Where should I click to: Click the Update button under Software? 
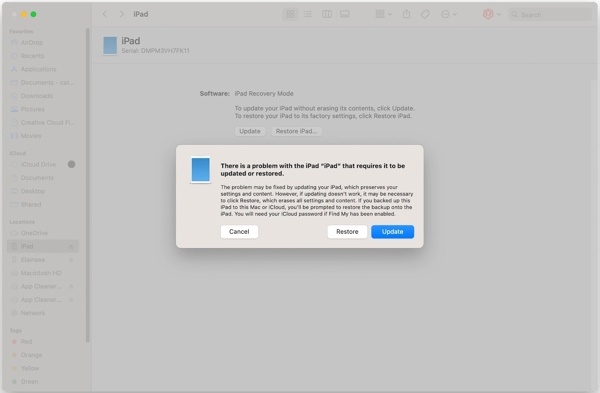click(250, 131)
